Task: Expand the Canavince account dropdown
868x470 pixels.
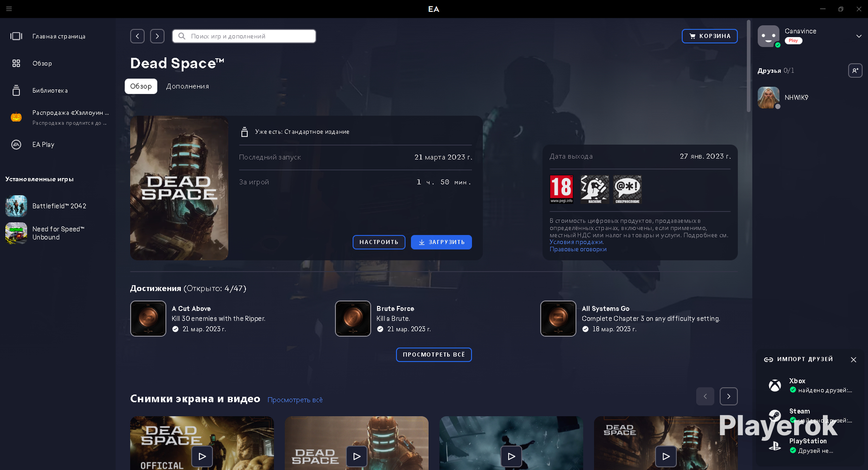Action: coord(859,36)
